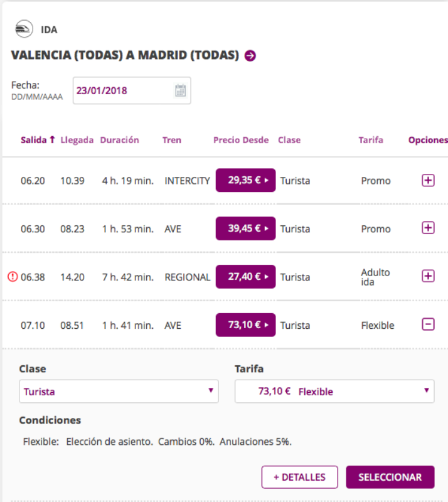Click the arrow icon after route title
The width and height of the screenshot is (448, 502).
pos(250,56)
